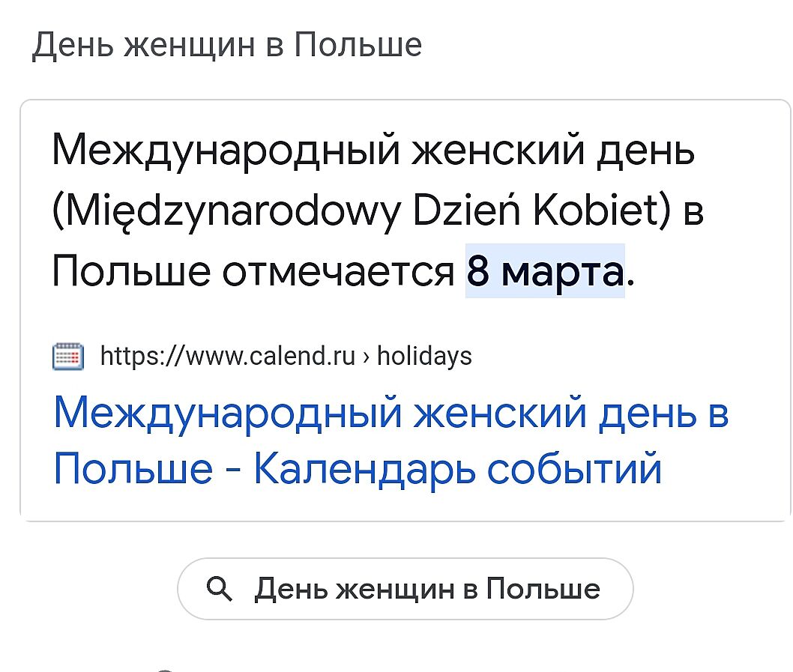Viewport: 793px width, 672px height.
Task: Click the highlighted "8 марта" date
Action: click(x=545, y=270)
